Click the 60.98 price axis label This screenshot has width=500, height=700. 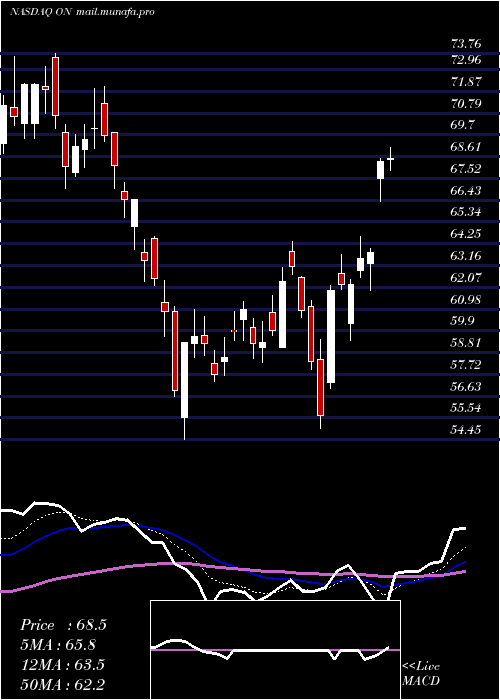point(466,300)
